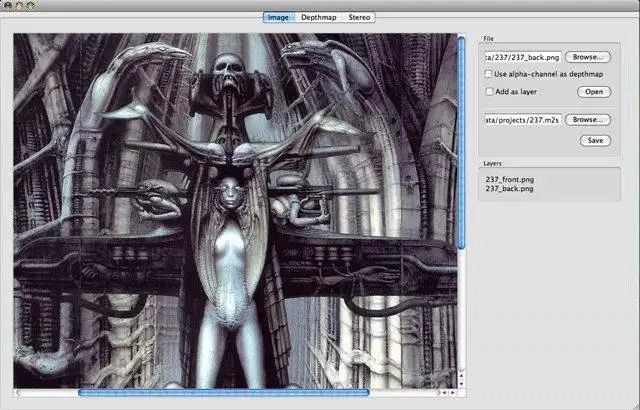Click the horizontal scrollbar left arrow near the right end
The image size is (640, 410).
[444, 392]
